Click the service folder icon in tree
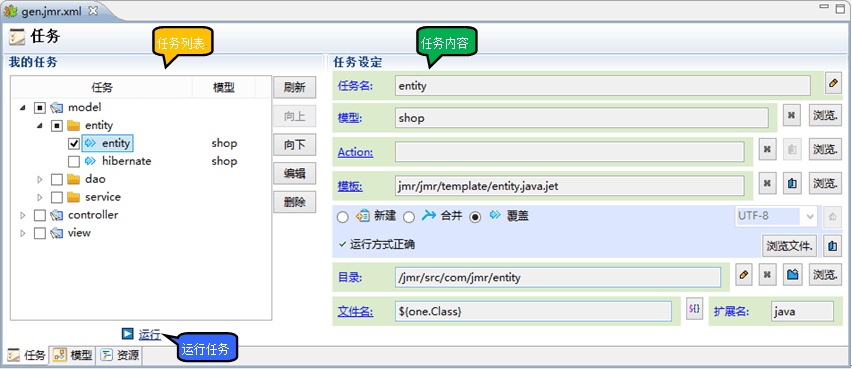The height and width of the screenshot is (369, 852). click(x=74, y=197)
